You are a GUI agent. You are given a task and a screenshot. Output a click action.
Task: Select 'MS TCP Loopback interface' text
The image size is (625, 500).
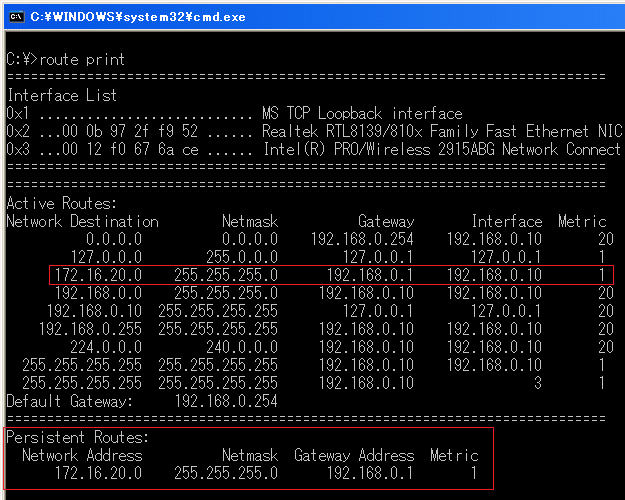coord(362,113)
